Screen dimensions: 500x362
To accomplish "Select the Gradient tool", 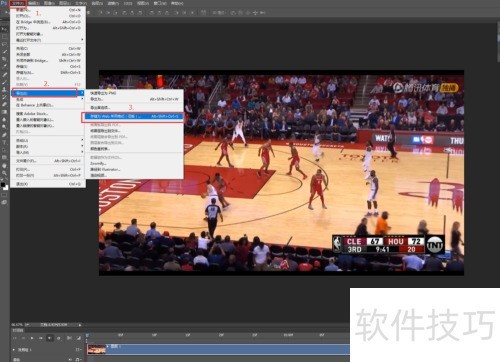I will 4,112.
